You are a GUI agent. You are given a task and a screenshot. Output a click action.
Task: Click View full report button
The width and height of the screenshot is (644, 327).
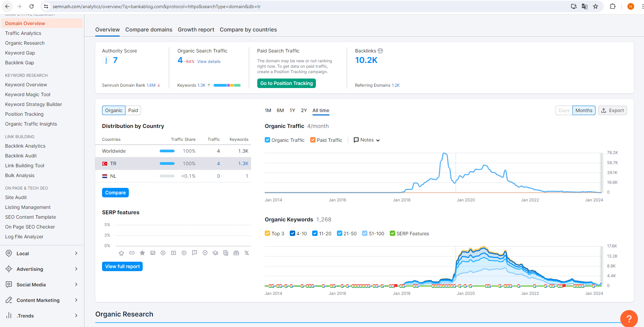[122, 266]
